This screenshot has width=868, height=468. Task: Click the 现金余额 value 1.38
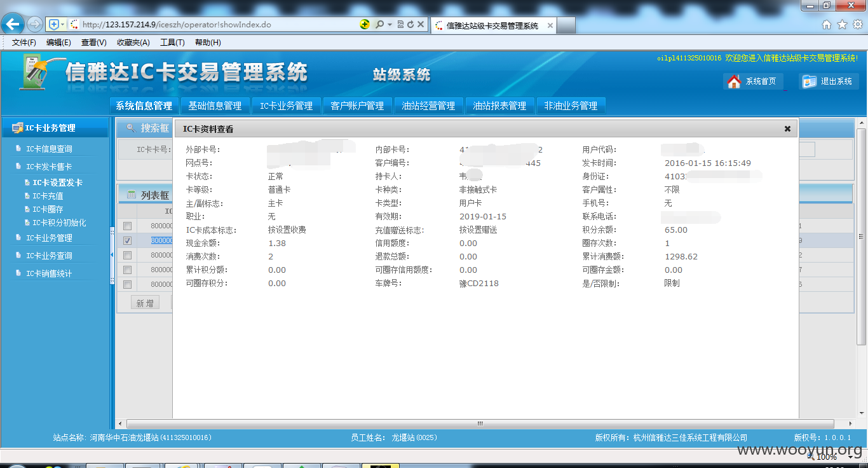pyautogui.click(x=277, y=243)
